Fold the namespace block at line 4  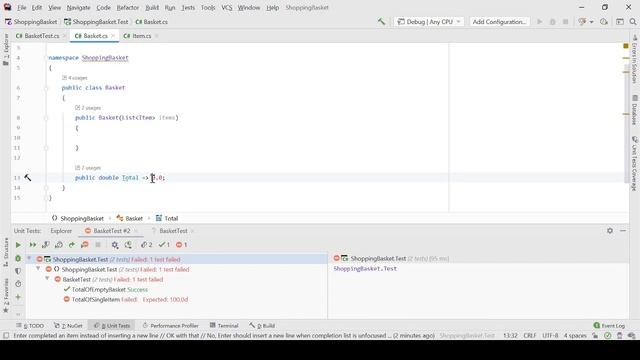[46, 58]
